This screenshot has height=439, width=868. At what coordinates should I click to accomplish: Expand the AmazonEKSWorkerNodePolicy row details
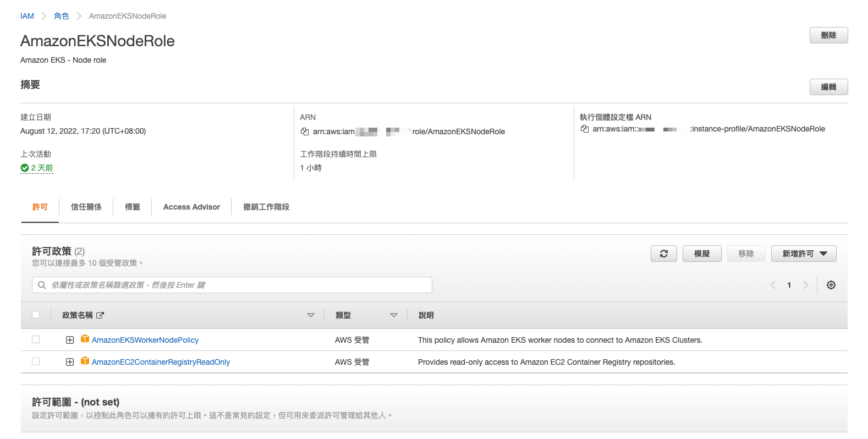point(70,340)
